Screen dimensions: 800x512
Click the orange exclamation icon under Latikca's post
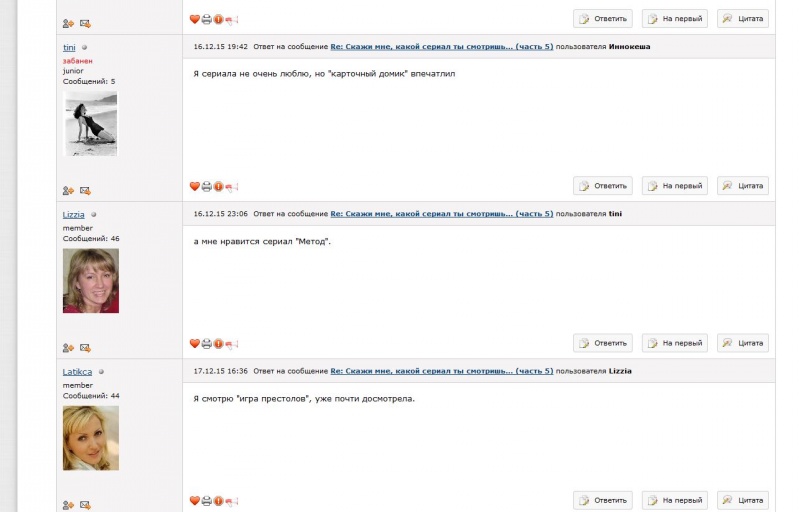(218, 501)
